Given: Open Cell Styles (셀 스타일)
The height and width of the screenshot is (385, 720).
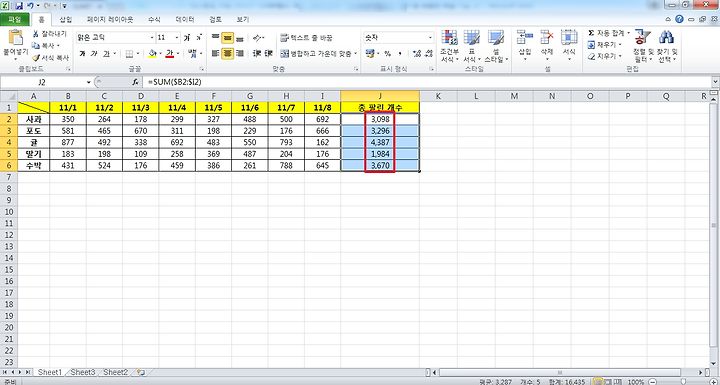Looking at the screenshot, I should point(496,46).
